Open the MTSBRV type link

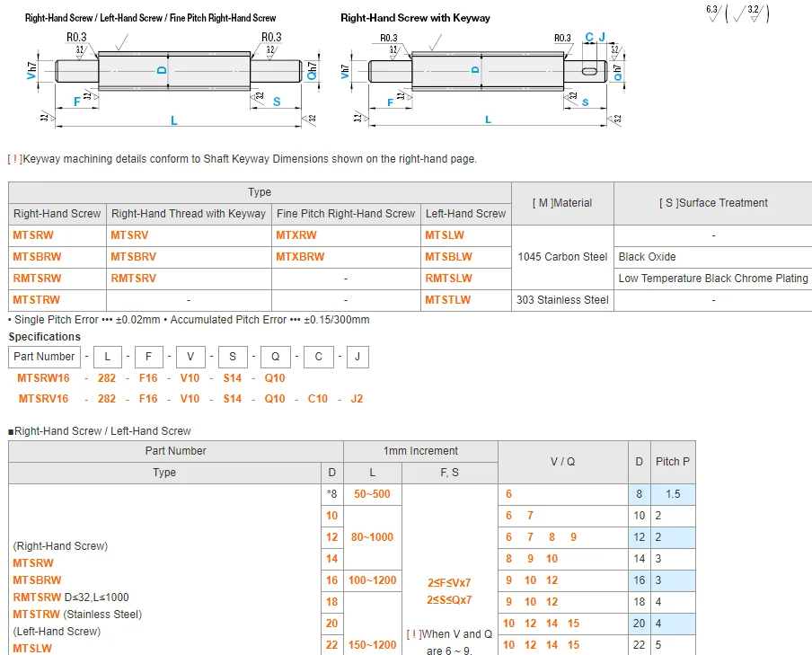click(x=133, y=257)
